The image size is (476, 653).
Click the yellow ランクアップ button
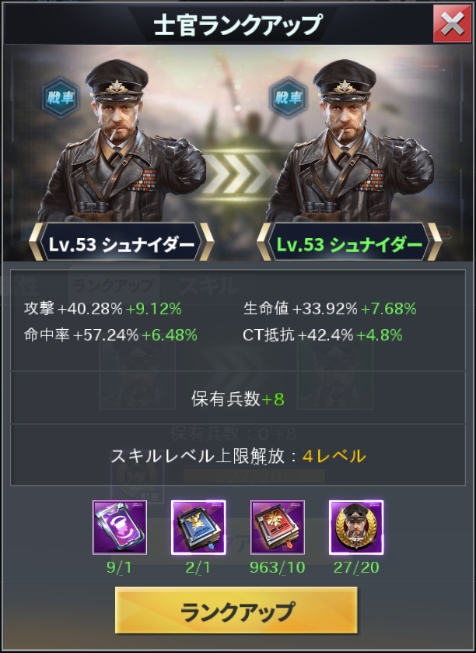click(x=236, y=611)
